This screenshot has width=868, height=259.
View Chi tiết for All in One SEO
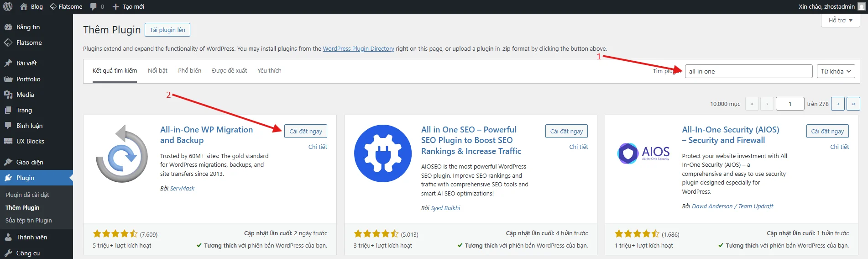[x=579, y=147]
